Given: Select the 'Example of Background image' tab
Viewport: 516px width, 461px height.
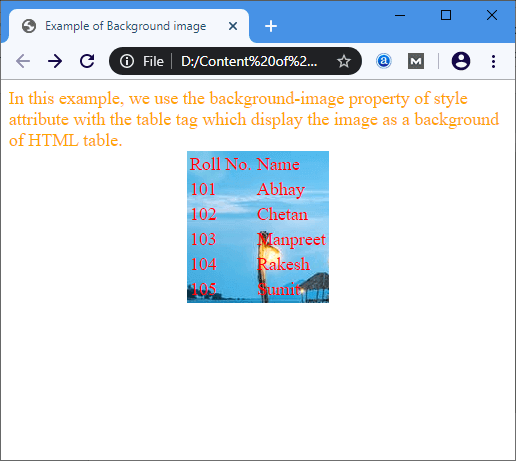Looking at the screenshot, I should click(x=129, y=26).
